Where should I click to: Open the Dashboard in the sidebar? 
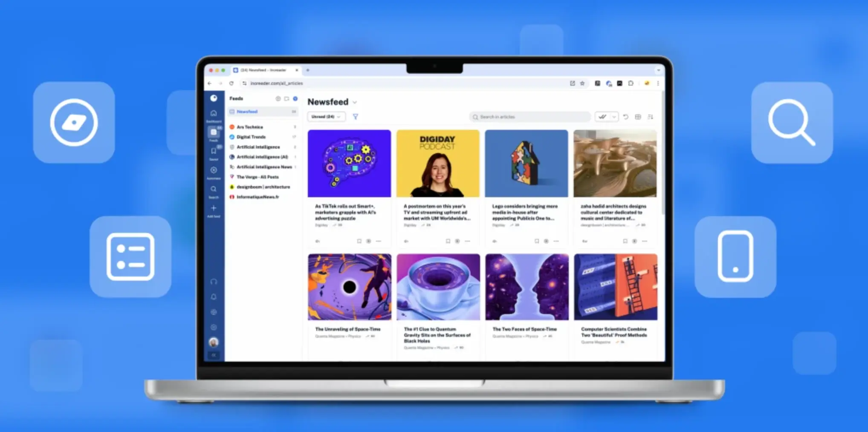coord(214,114)
